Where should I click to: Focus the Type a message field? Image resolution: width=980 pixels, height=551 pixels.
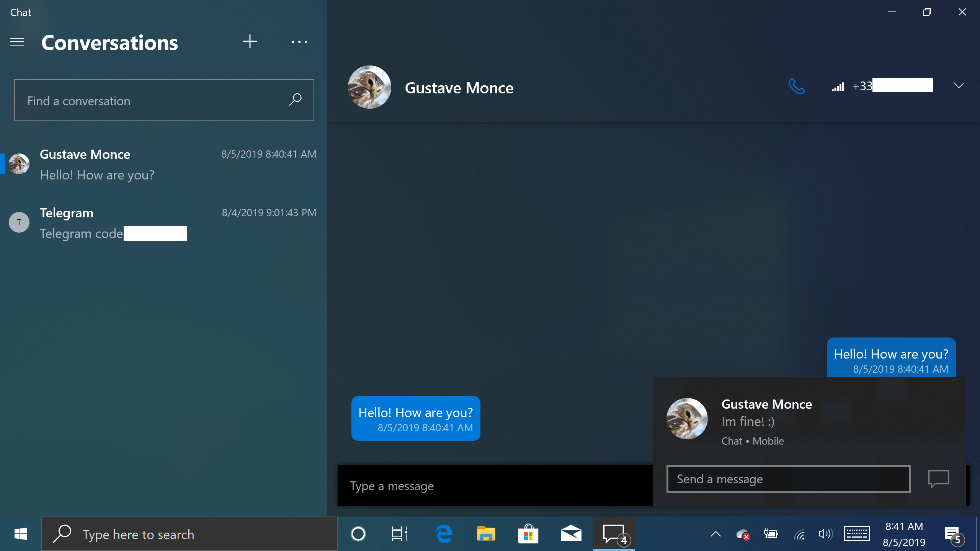[x=494, y=486]
